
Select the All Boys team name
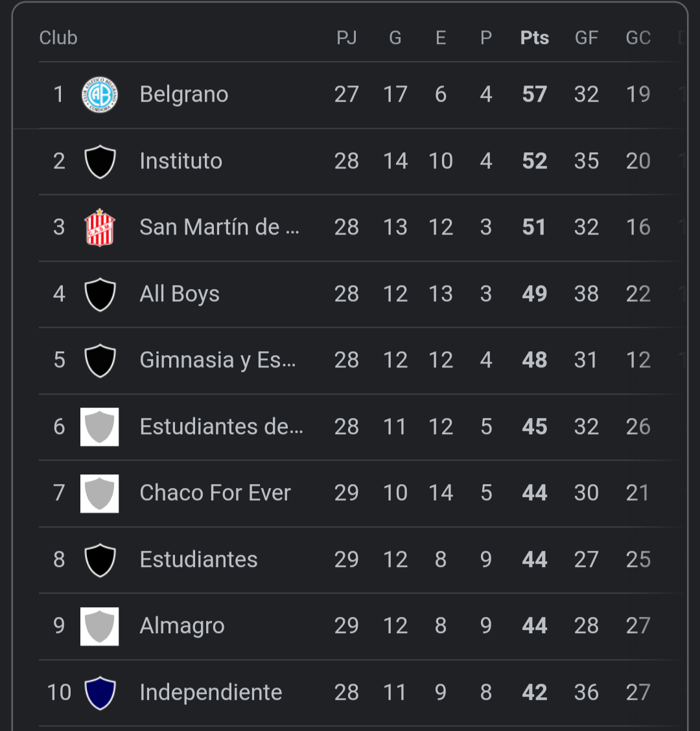tap(180, 294)
